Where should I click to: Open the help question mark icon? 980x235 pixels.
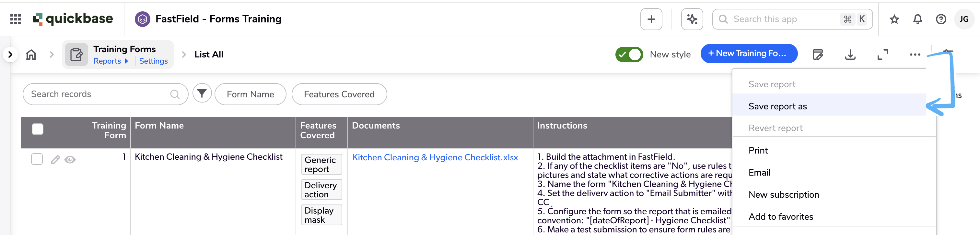click(x=941, y=19)
